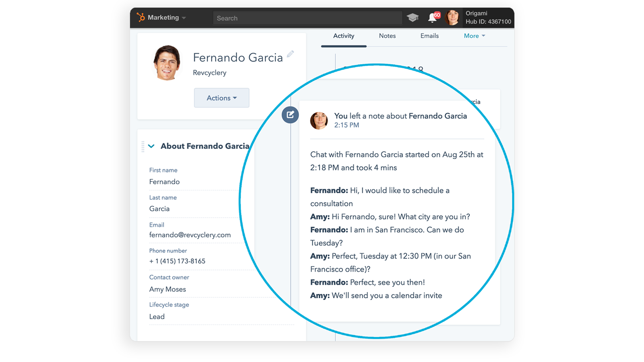Click the avatar on the note entry
The height and width of the screenshot is (362, 644).
tap(319, 120)
